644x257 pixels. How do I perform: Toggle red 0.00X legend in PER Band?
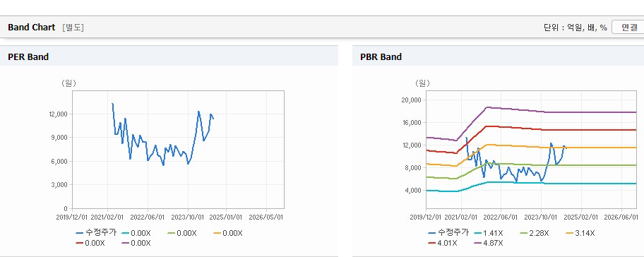coord(90,243)
